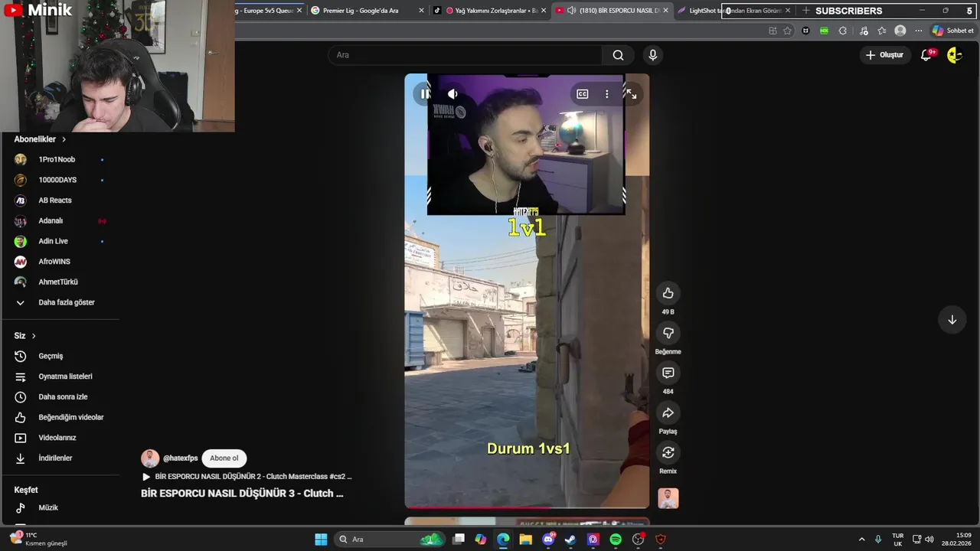
Task: Open the Adin Live subscription
Action: [x=60, y=241]
